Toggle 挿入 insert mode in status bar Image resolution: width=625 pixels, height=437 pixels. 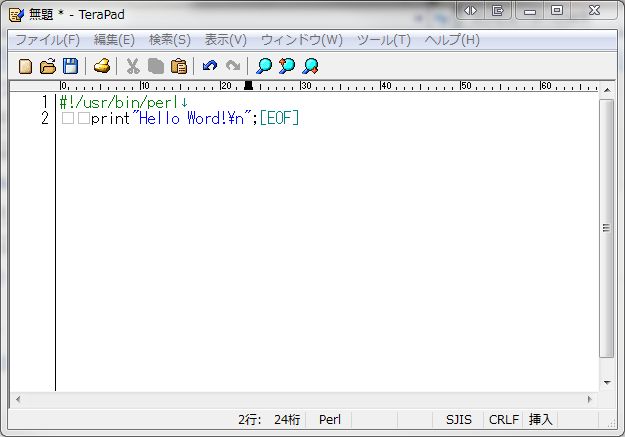[540, 419]
